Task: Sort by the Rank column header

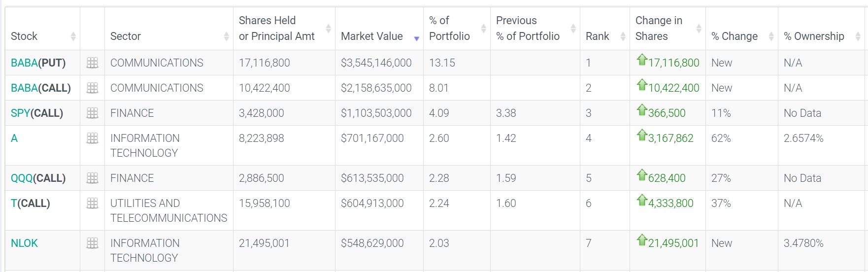Action: pos(622,36)
